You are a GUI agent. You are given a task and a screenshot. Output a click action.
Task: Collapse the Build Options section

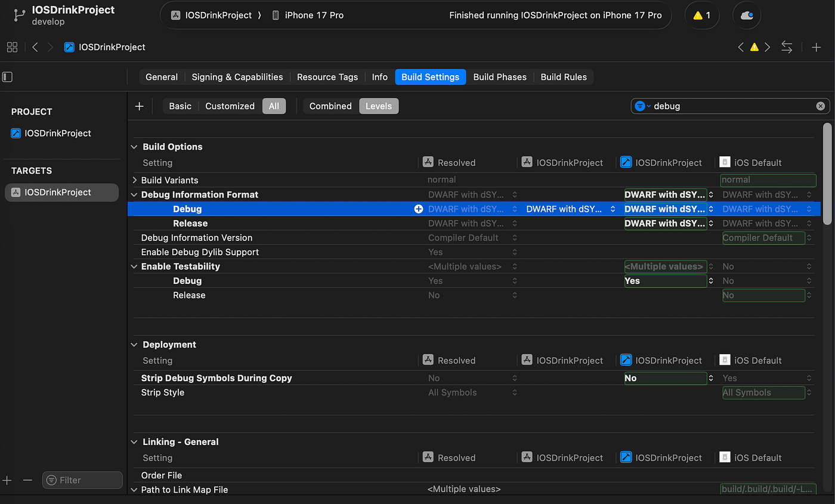click(134, 147)
